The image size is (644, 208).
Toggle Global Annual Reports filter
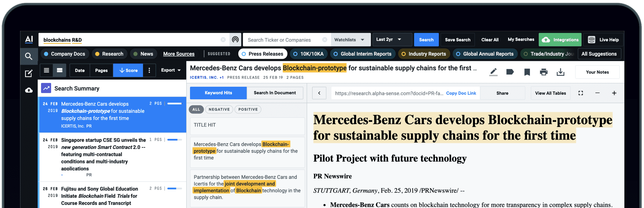tap(485, 54)
